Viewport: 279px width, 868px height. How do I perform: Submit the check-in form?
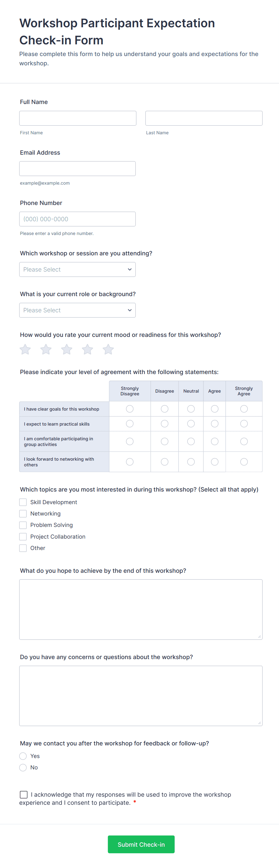(x=141, y=844)
